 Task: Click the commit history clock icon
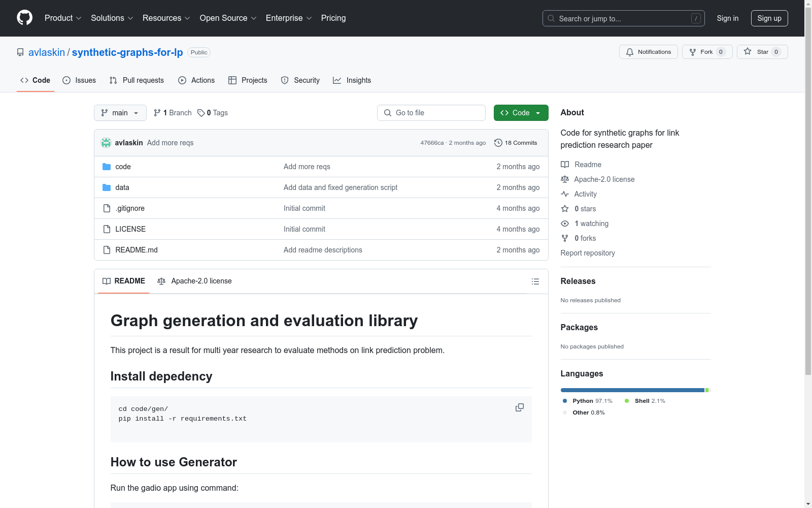pos(498,143)
